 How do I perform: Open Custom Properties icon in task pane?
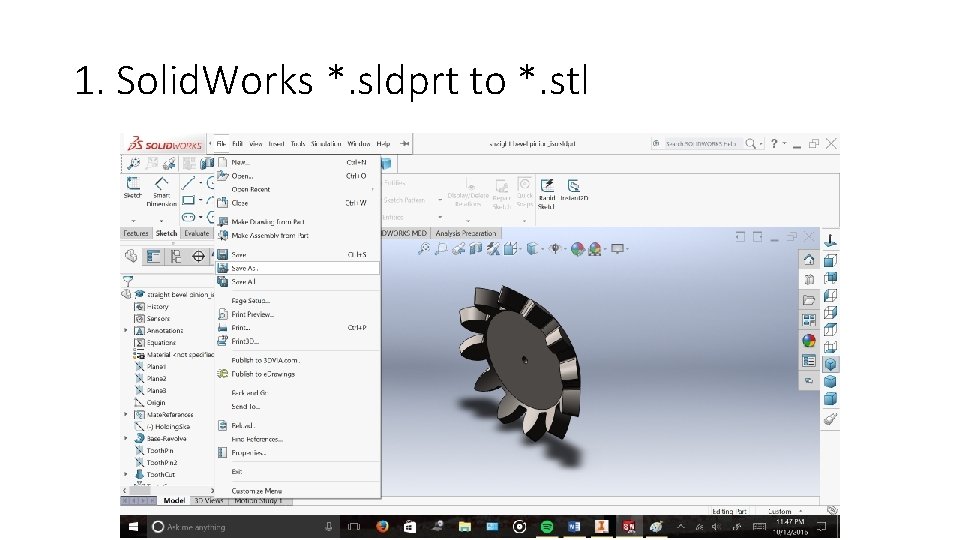click(x=809, y=361)
